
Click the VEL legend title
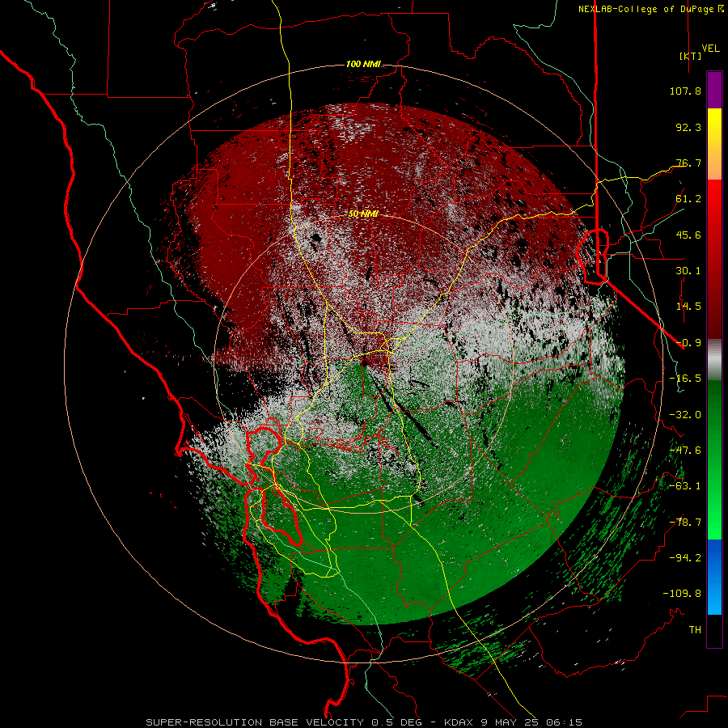(710, 48)
